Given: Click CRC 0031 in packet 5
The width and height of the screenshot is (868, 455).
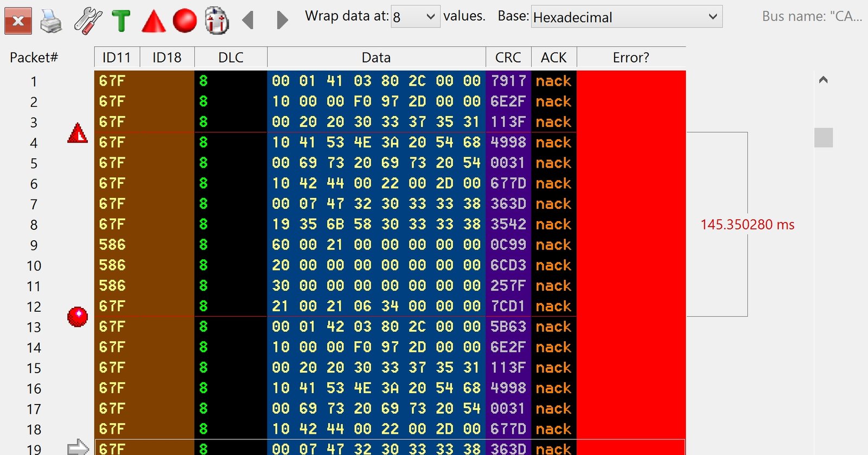Looking at the screenshot, I should click(508, 163).
